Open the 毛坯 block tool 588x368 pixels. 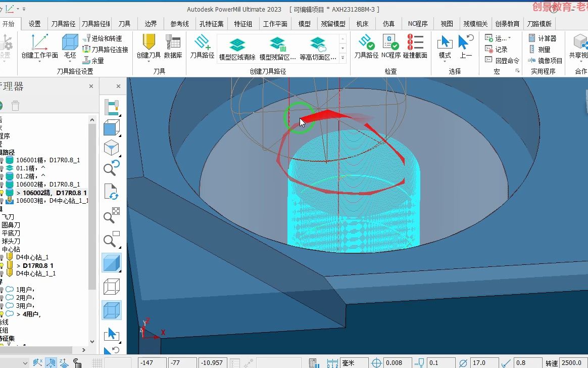point(70,42)
